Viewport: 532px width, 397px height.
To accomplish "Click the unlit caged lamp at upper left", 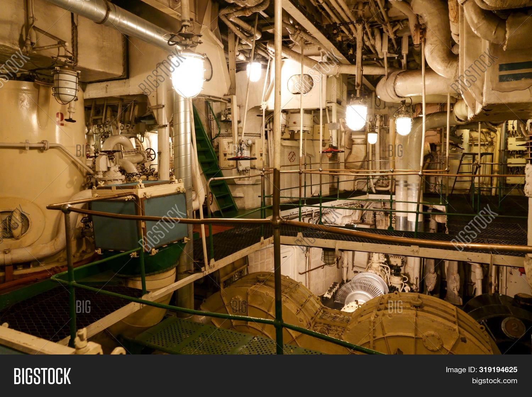I will tap(65, 85).
